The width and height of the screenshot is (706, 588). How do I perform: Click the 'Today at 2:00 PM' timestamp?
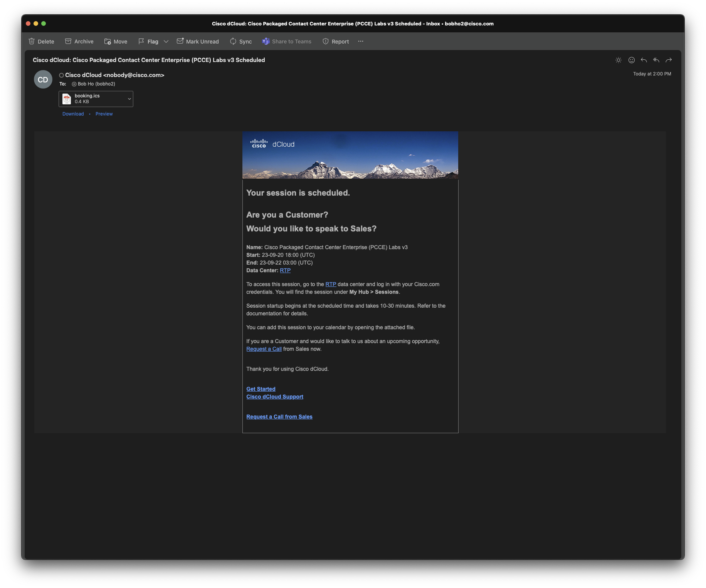[x=652, y=74]
